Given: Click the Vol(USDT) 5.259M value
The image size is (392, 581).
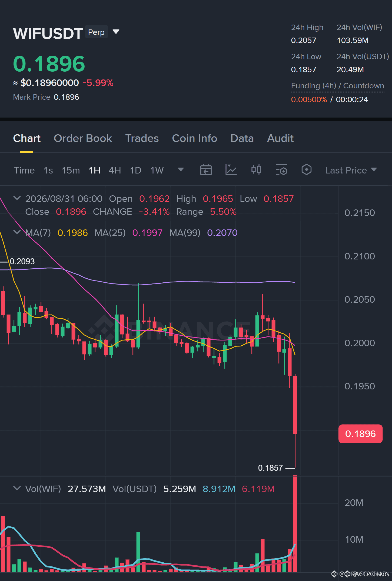Looking at the screenshot, I should tap(180, 489).
